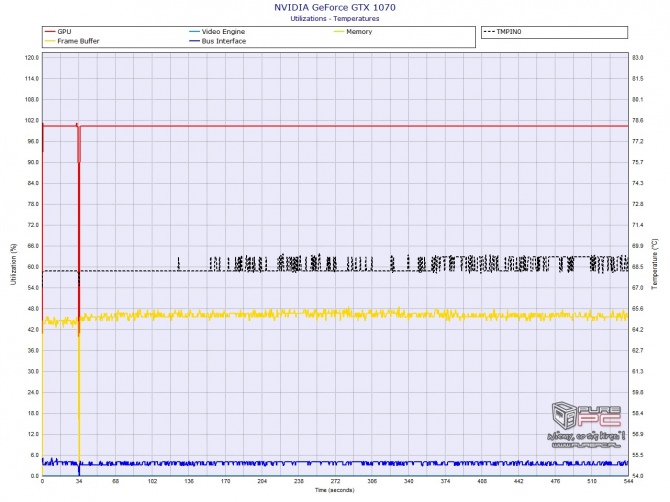Viewport: 670px width, 502px height.
Task: Click the Frame Buffer legend entry
Action: coord(72,41)
